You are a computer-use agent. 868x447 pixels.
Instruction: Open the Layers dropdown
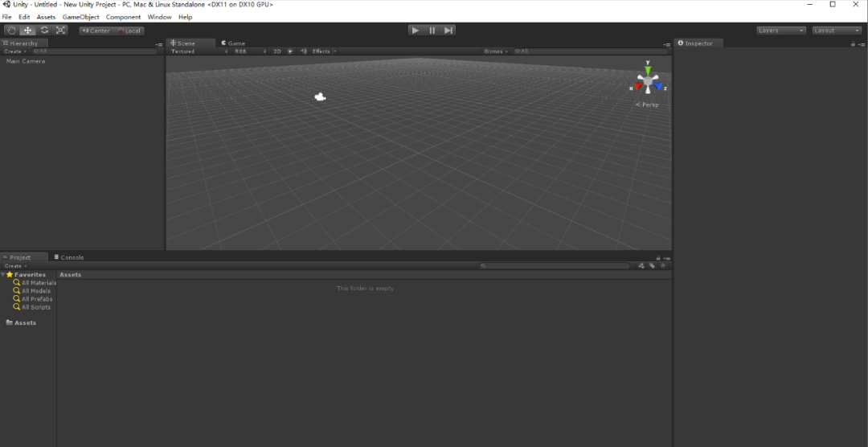(780, 31)
